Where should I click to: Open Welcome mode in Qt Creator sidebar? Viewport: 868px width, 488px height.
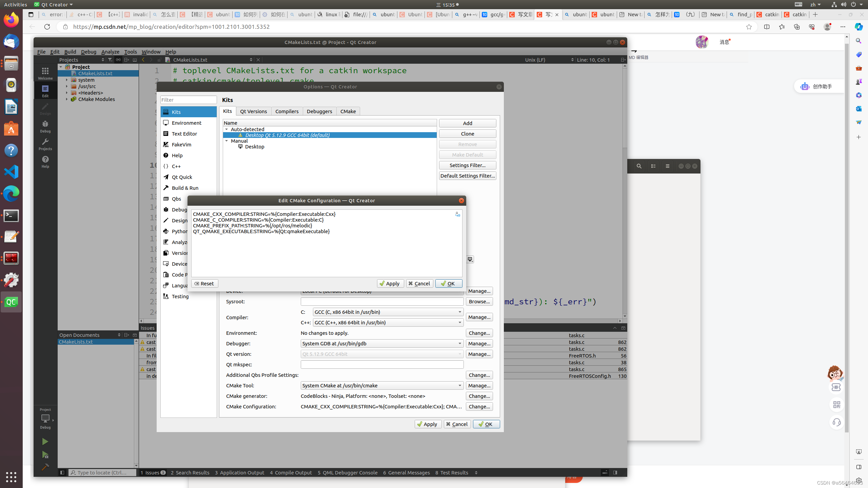[x=45, y=73]
